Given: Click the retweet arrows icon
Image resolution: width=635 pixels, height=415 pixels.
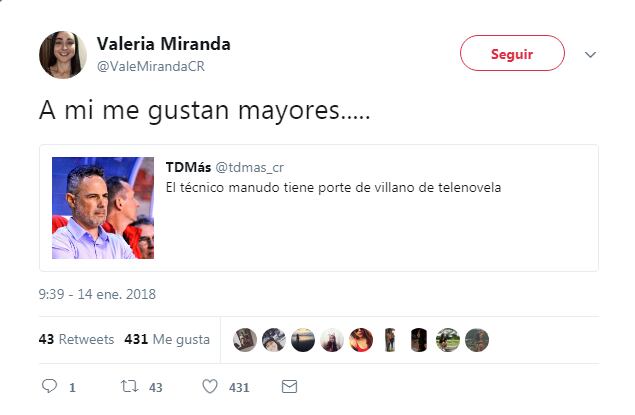Looking at the screenshot, I should tap(126, 386).
